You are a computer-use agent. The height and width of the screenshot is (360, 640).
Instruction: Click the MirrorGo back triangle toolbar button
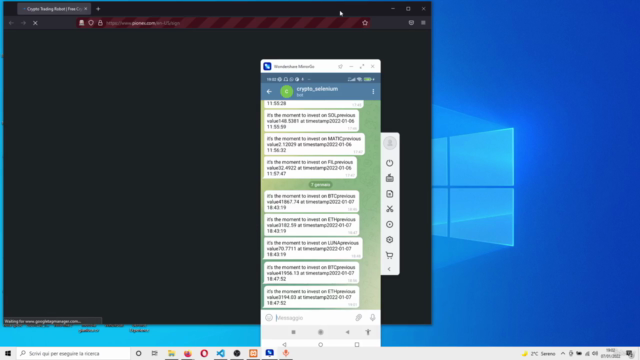347,332
